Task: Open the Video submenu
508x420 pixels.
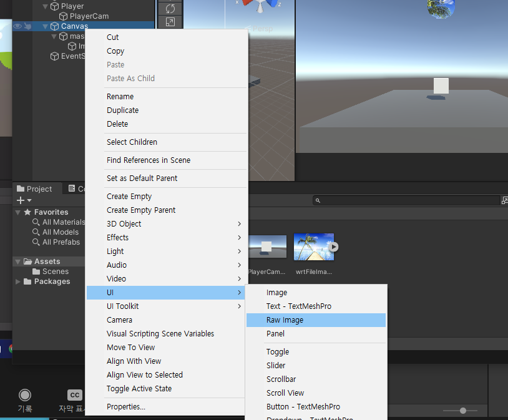Action: click(x=166, y=279)
